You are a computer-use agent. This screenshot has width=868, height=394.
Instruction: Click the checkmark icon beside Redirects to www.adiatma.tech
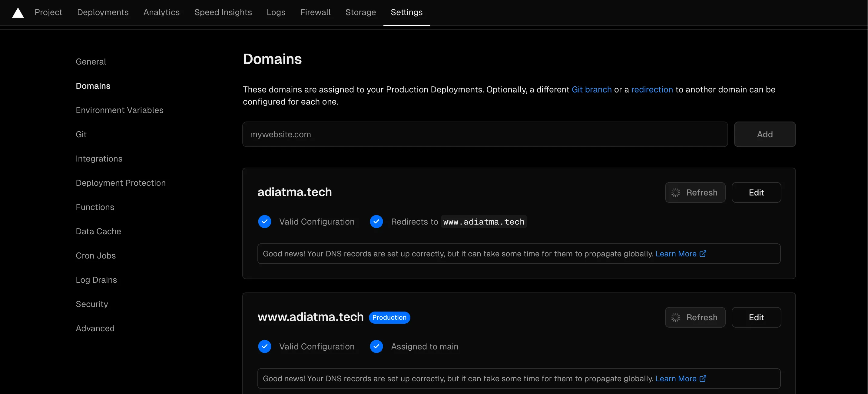tap(376, 222)
